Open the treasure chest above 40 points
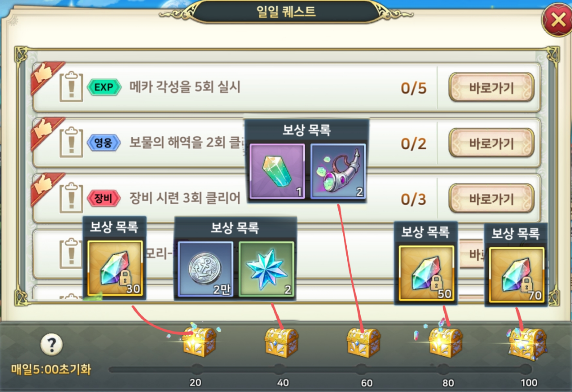 (x=282, y=342)
